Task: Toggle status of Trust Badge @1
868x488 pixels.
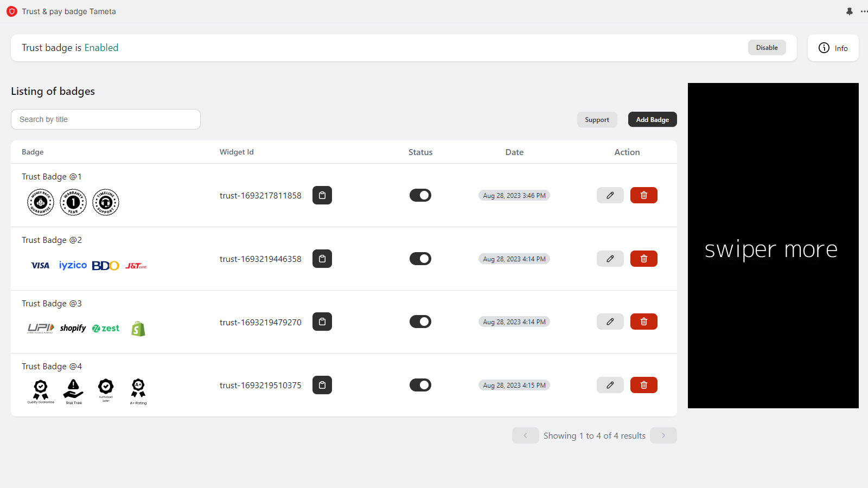Action: pos(420,195)
